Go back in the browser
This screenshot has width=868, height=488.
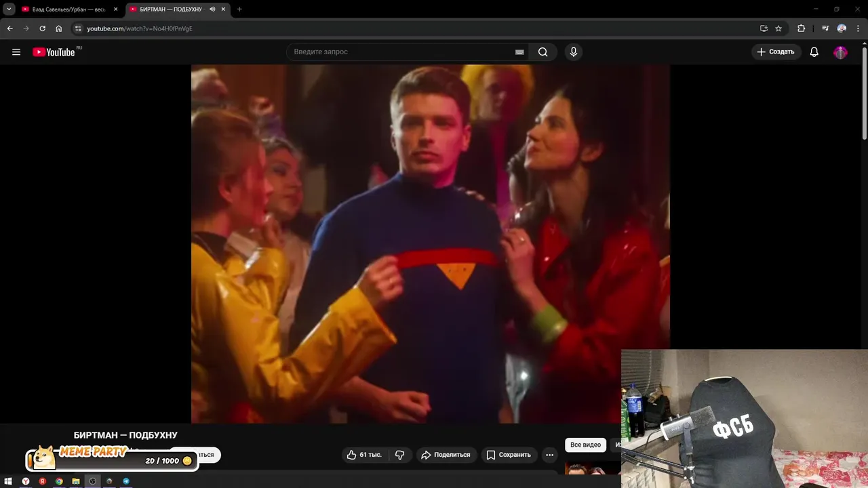(9, 28)
